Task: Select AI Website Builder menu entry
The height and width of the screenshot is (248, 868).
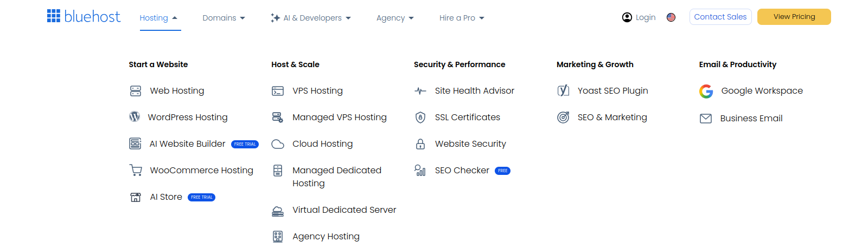Action: [187, 144]
